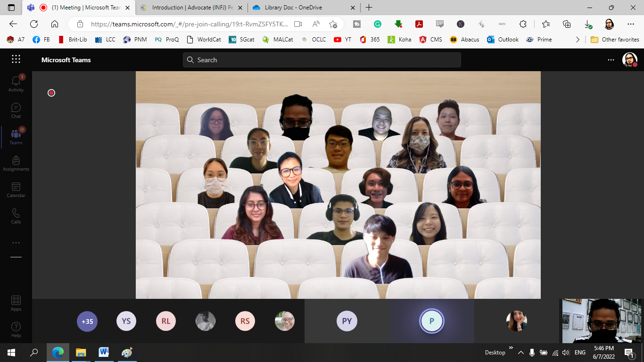
Task: Open Teams profile picture menu
Action: click(630, 60)
